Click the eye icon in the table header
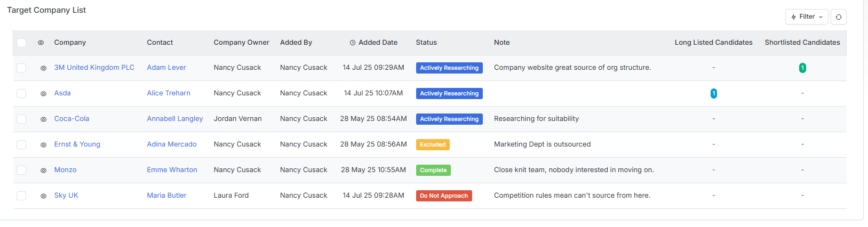Image resolution: width=868 pixels, height=227 pixels. coord(41,43)
